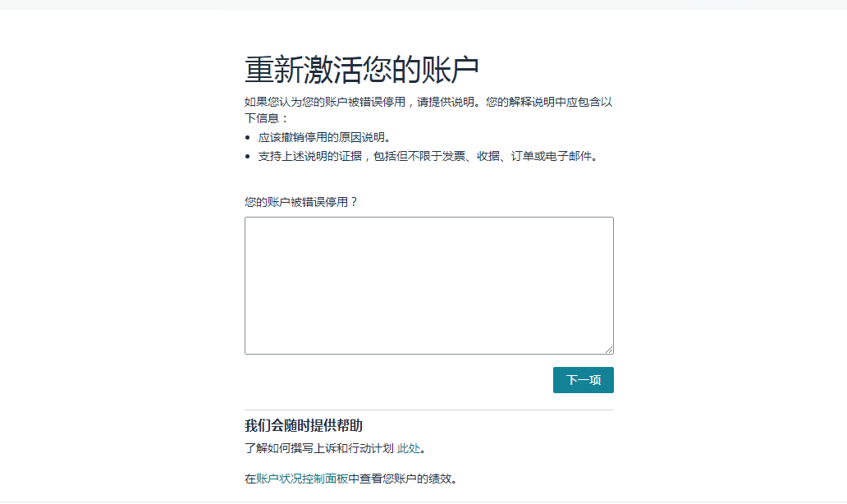Click the heading 重新激活您的账户
847x504 pixels.
click(x=362, y=70)
